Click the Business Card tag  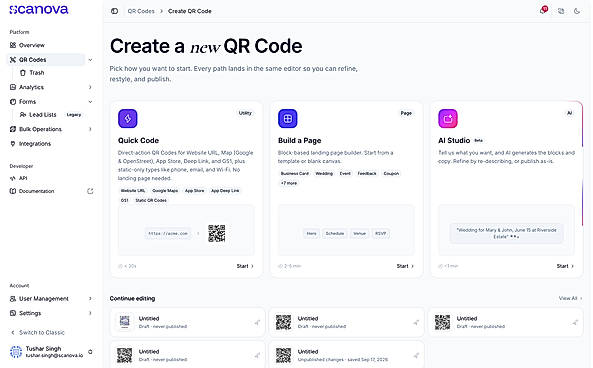point(295,174)
